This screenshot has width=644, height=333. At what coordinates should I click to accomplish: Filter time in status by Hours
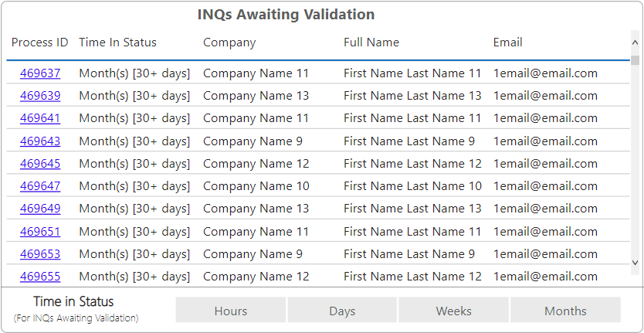tap(230, 311)
